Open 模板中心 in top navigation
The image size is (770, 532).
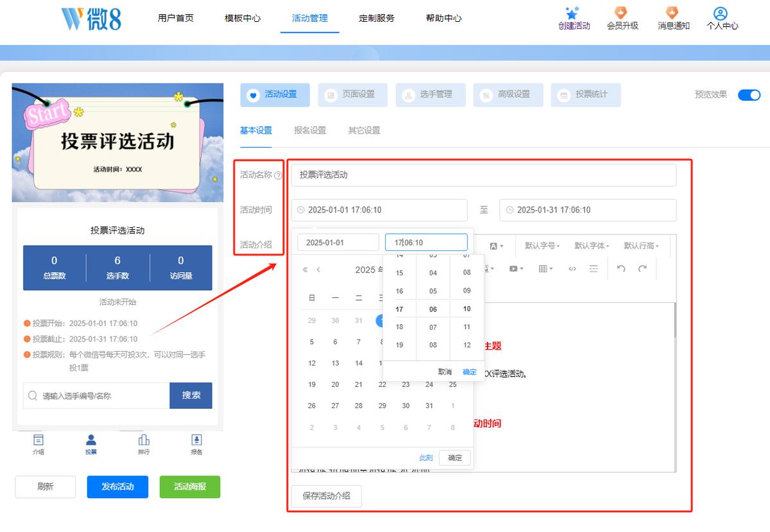point(243,18)
